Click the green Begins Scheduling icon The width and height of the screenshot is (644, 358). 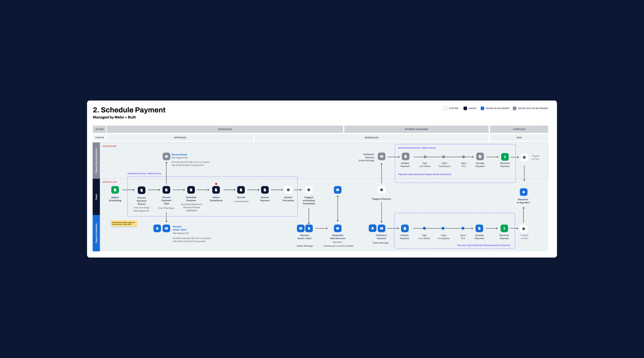click(115, 190)
